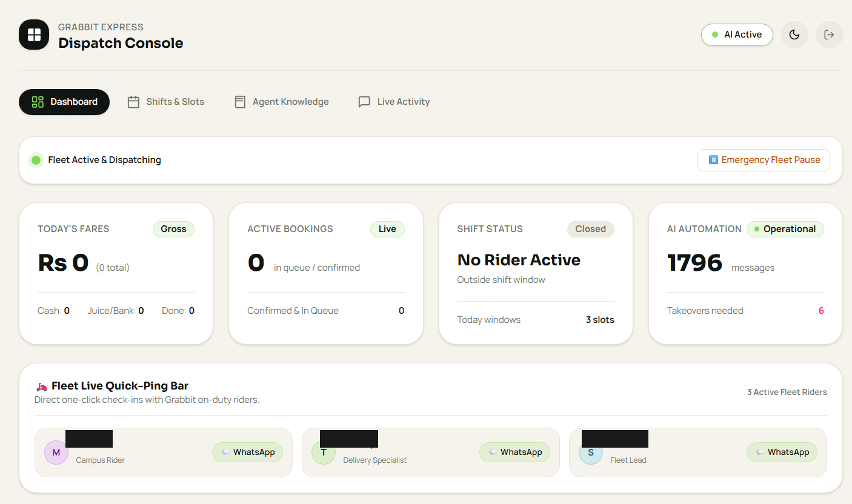Click the '3 slots' today windows value
This screenshot has width=852, height=504.
click(600, 320)
